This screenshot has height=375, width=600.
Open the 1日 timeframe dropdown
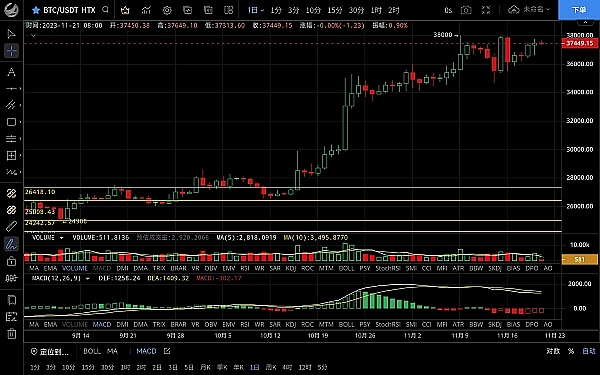(x=255, y=10)
